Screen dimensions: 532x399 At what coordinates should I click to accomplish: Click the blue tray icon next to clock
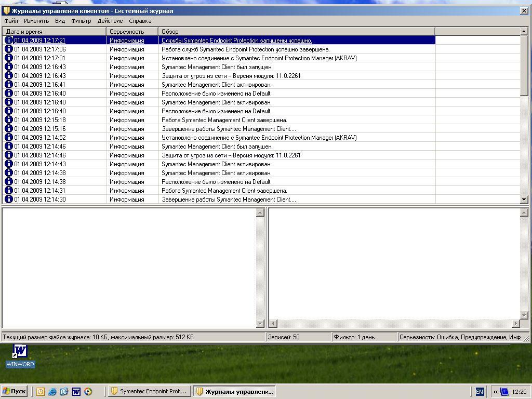[x=504, y=392]
